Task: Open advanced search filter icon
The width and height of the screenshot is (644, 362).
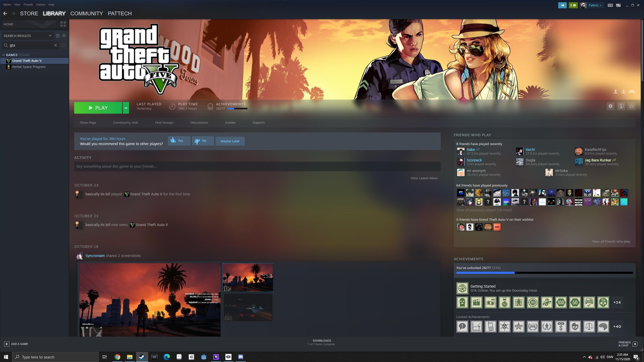Action: [63, 45]
